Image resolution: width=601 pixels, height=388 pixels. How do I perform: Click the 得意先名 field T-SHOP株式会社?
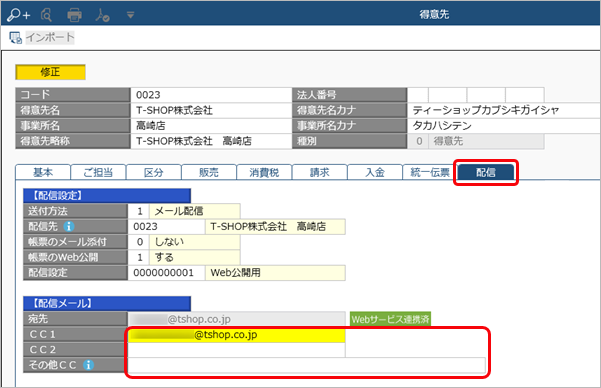[211, 110]
